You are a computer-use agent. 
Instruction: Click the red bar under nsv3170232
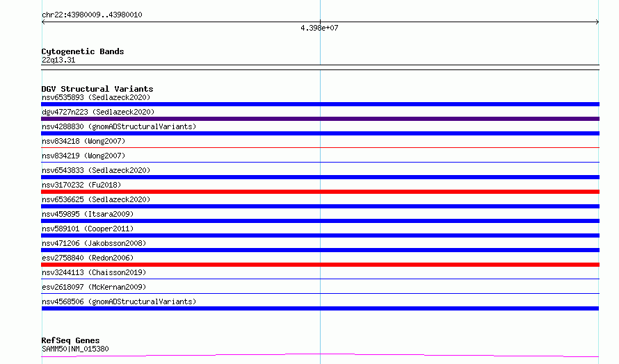point(320,192)
